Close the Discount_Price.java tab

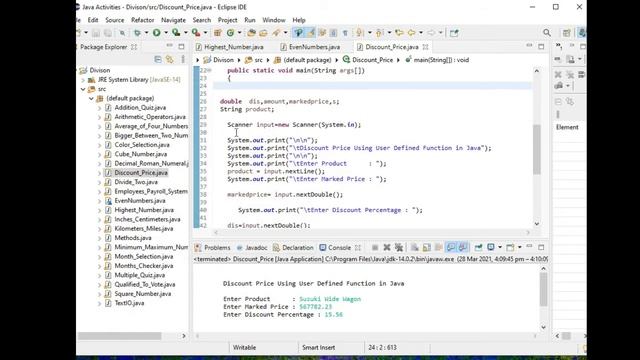click(x=425, y=47)
